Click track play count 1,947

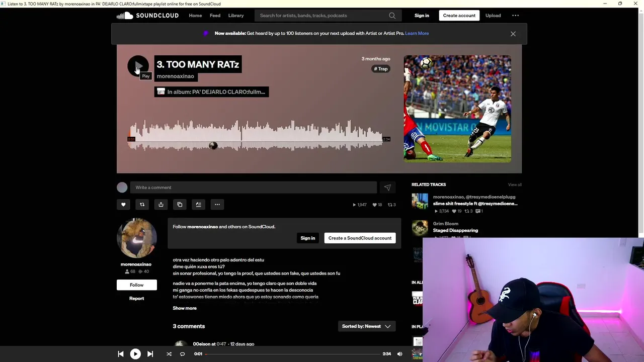[x=359, y=205]
